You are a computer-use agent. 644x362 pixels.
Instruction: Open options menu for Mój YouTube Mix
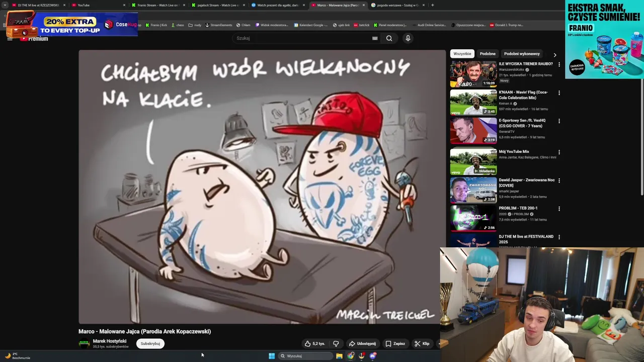(559, 152)
